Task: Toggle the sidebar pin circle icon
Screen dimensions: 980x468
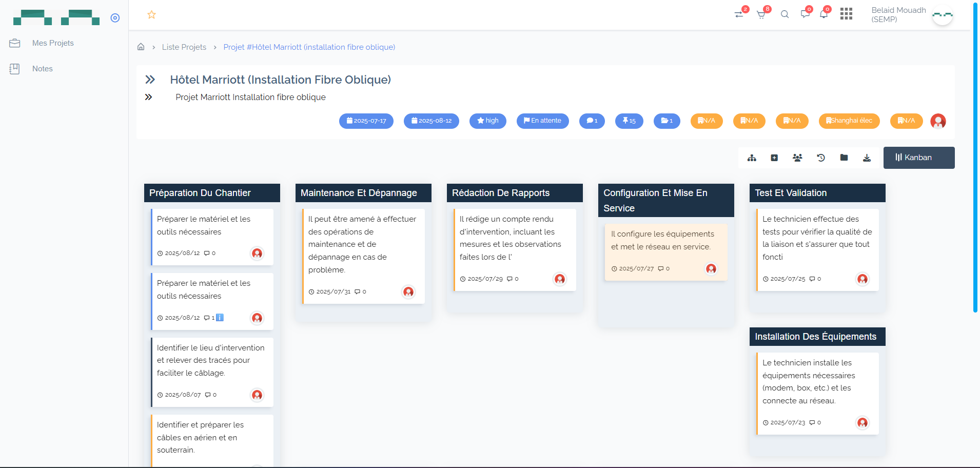Action: (115, 18)
